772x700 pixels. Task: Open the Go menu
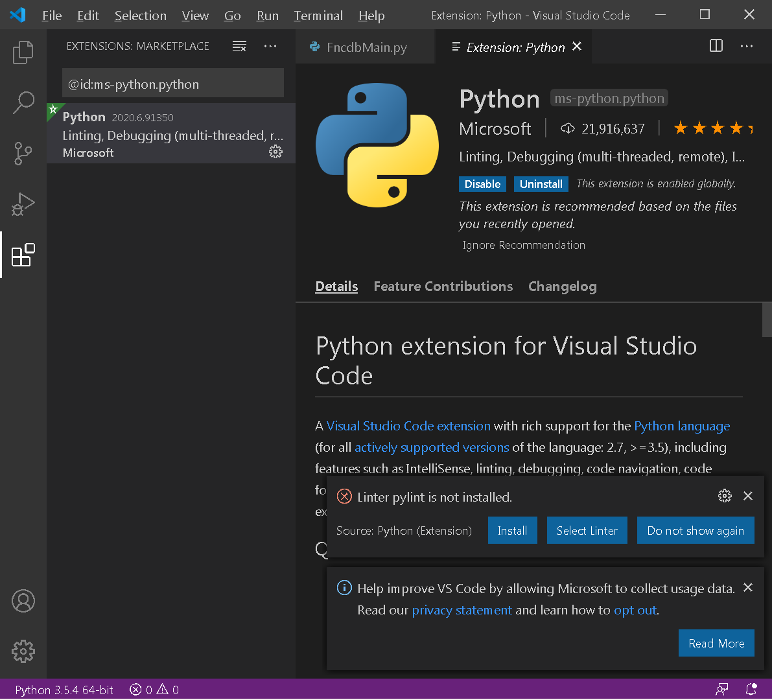pyautogui.click(x=233, y=16)
